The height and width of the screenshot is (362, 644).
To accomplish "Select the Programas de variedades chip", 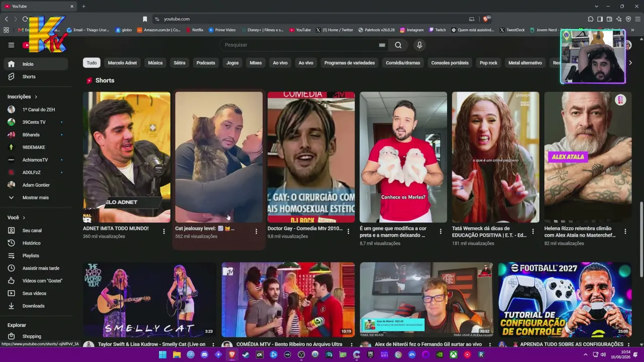I will coord(350,63).
